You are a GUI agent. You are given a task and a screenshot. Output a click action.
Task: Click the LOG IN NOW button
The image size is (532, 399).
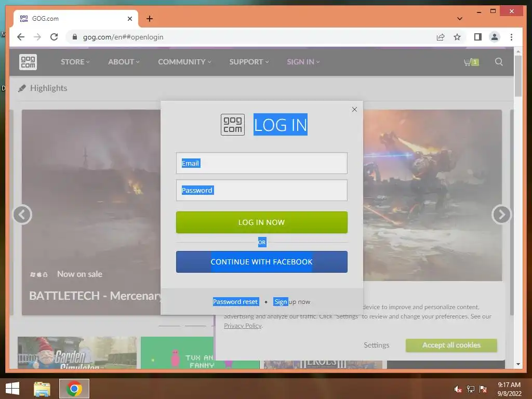(x=262, y=222)
